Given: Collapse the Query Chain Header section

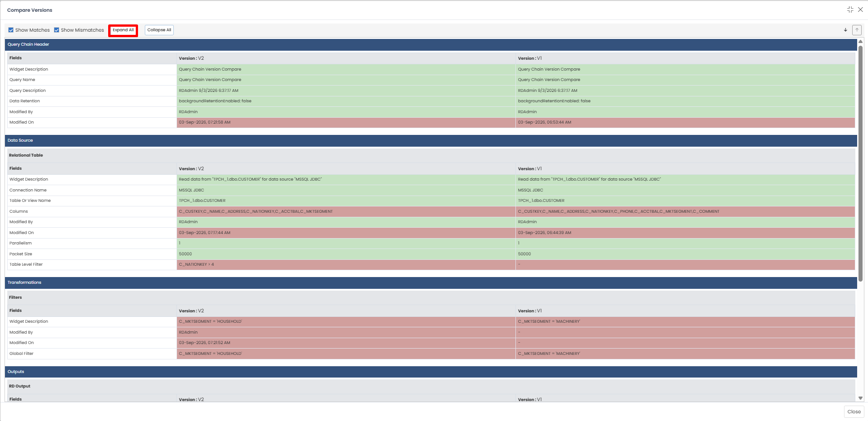Looking at the screenshot, I should point(431,44).
